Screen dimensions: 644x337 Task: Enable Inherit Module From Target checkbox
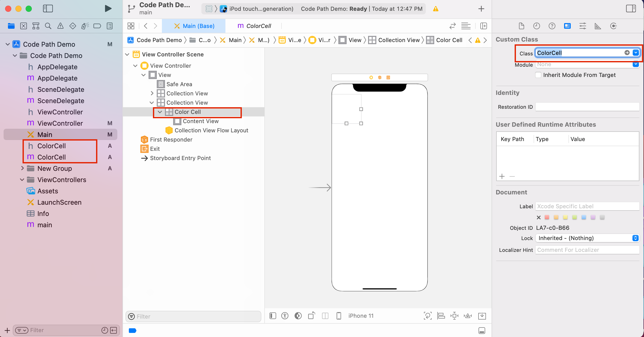[538, 75]
